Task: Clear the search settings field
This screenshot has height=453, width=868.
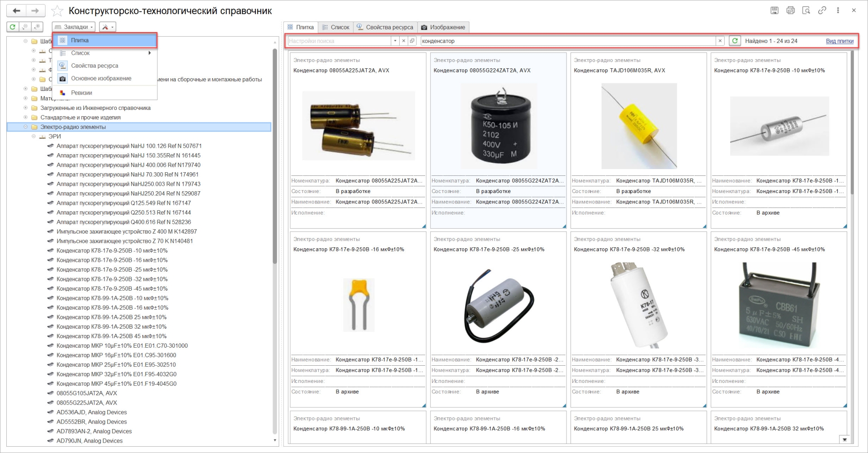Action: coord(404,41)
